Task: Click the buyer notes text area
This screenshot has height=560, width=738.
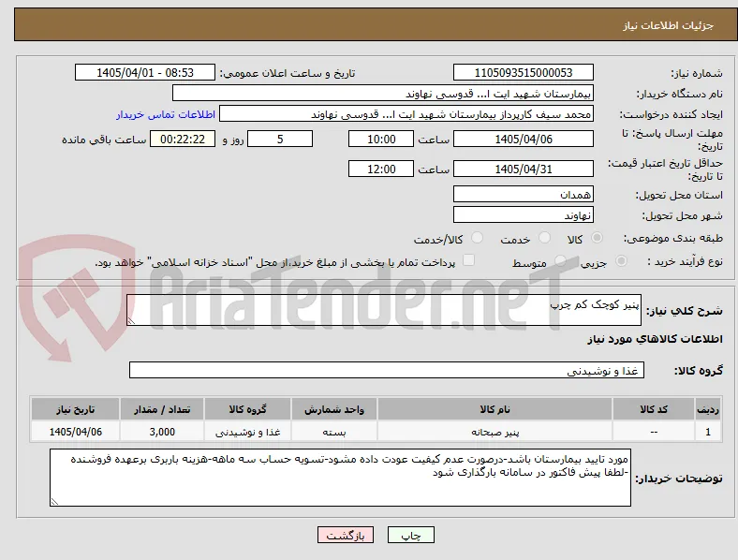Action: pyautogui.click(x=340, y=478)
